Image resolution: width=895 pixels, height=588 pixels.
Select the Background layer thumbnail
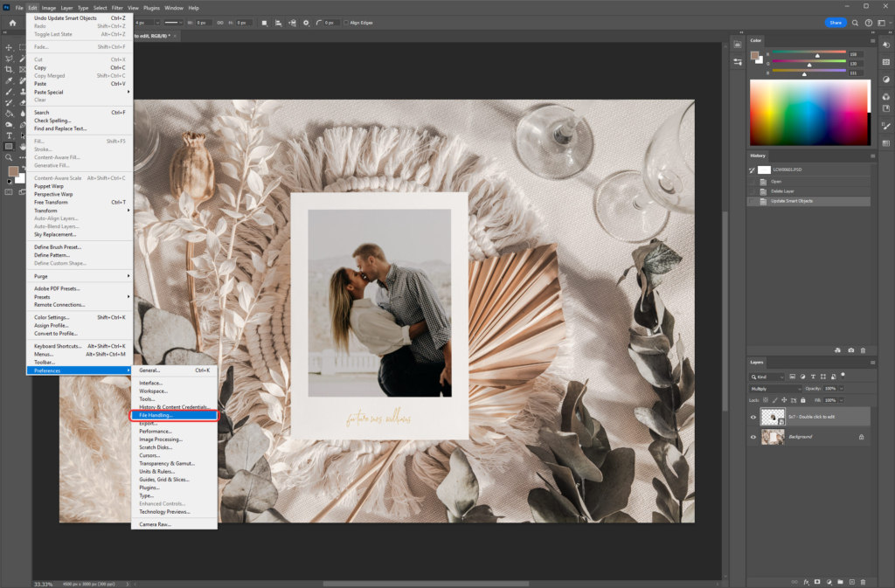pyautogui.click(x=773, y=437)
